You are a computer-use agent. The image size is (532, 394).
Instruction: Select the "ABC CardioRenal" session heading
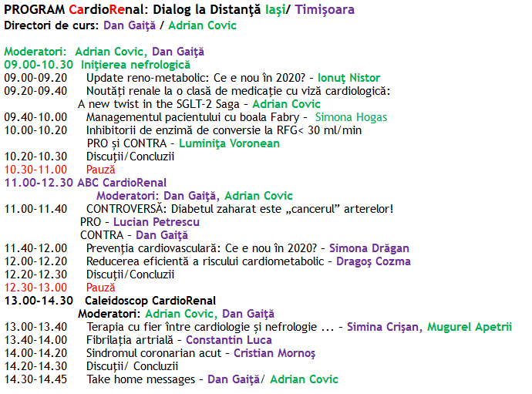pyautogui.click(x=123, y=183)
